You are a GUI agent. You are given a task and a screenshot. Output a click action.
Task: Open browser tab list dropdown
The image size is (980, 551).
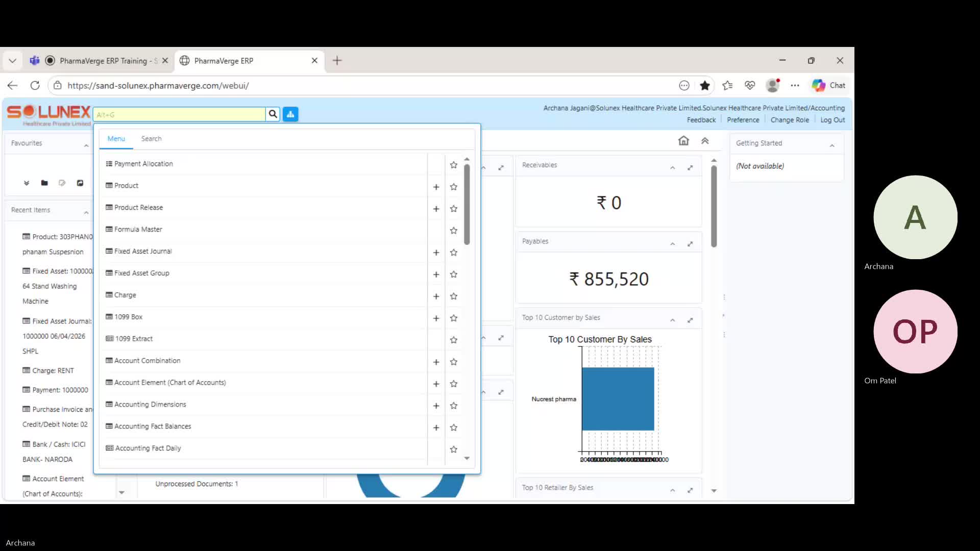tap(13, 61)
